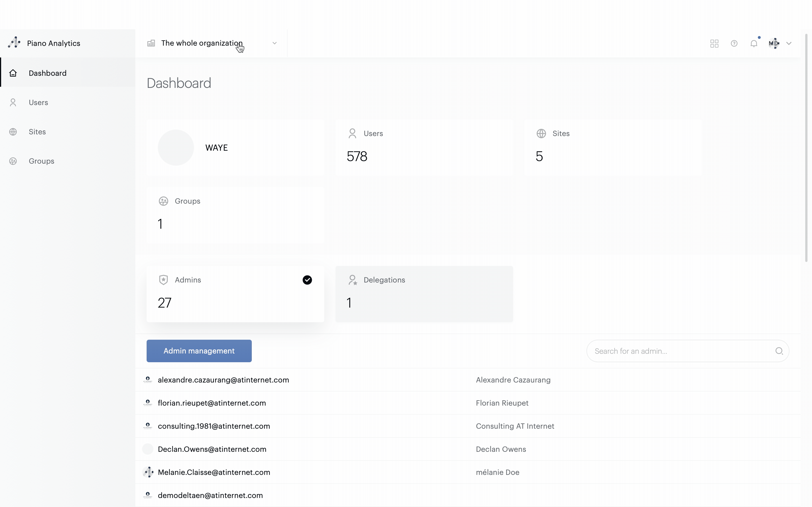Open the help question mark icon

734,44
